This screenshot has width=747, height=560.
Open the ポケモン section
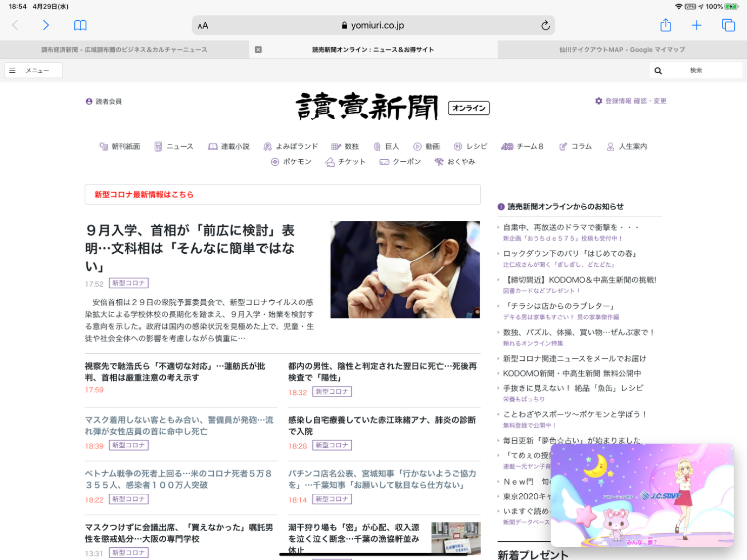[291, 162]
